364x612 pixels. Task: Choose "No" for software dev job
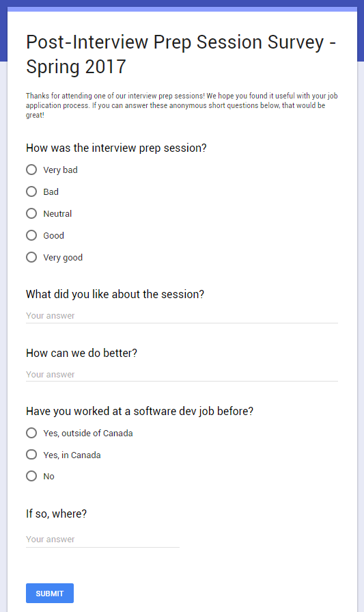31,476
